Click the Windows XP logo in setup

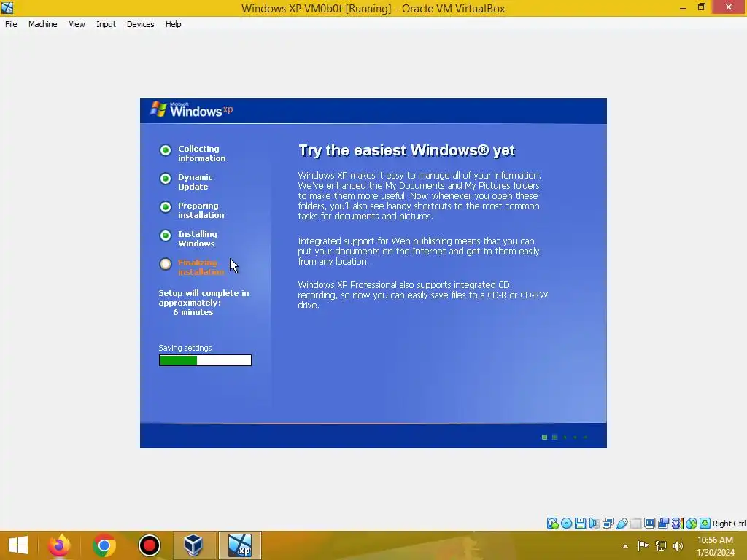[x=191, y=109]
